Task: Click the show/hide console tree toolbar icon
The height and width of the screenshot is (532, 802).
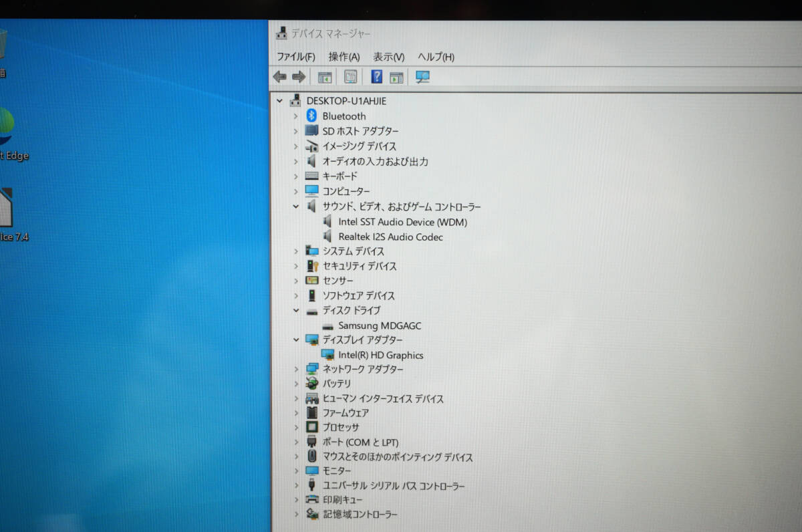Action: pos(325,78)
